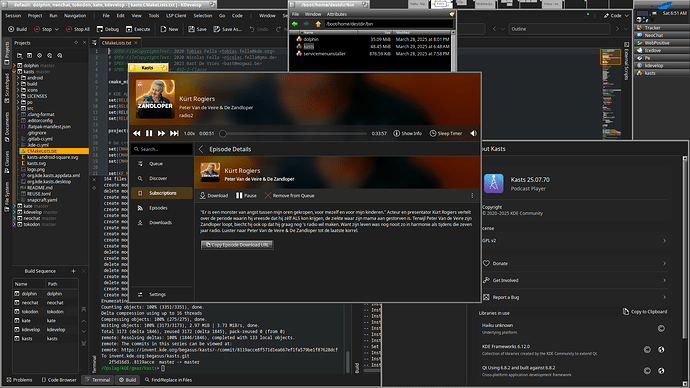Image resolution: width=690 pixels, height=388 pixels.
Task: Open the Project menu in KDevelop
Action: (35, 15)
